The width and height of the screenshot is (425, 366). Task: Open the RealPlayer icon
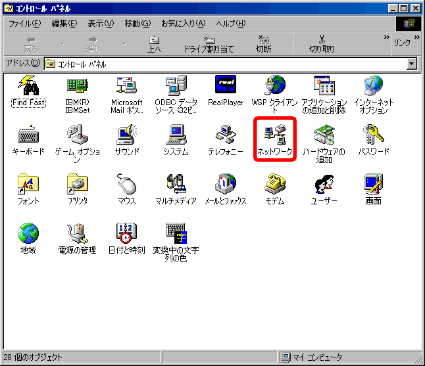point(226,91)
